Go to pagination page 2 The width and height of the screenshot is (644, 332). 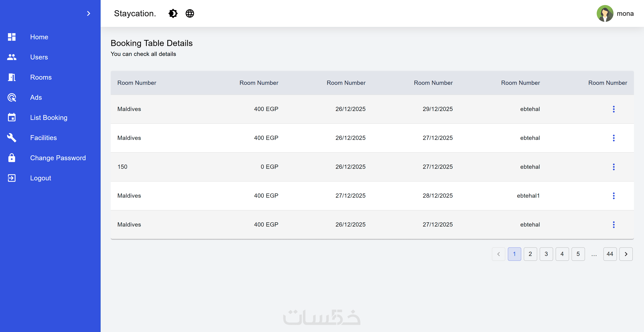(x=530, y=254)
